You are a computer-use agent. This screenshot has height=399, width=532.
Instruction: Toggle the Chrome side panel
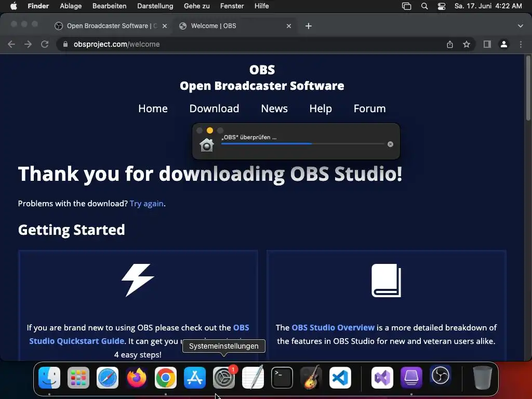[487, 44]
